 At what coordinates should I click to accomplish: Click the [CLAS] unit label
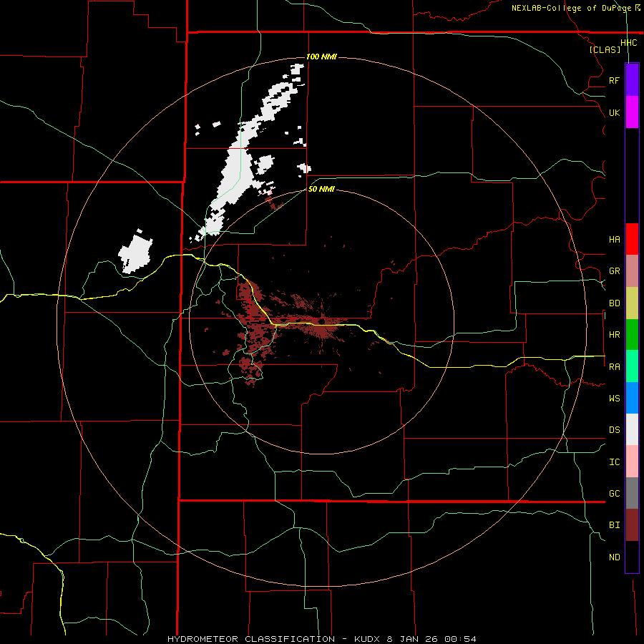[605, 49]
